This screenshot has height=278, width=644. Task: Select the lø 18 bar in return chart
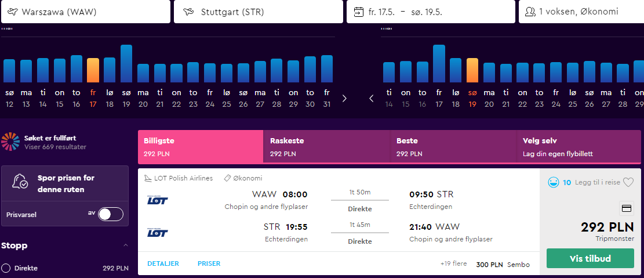pyautogui.click(x=456, y=70)
